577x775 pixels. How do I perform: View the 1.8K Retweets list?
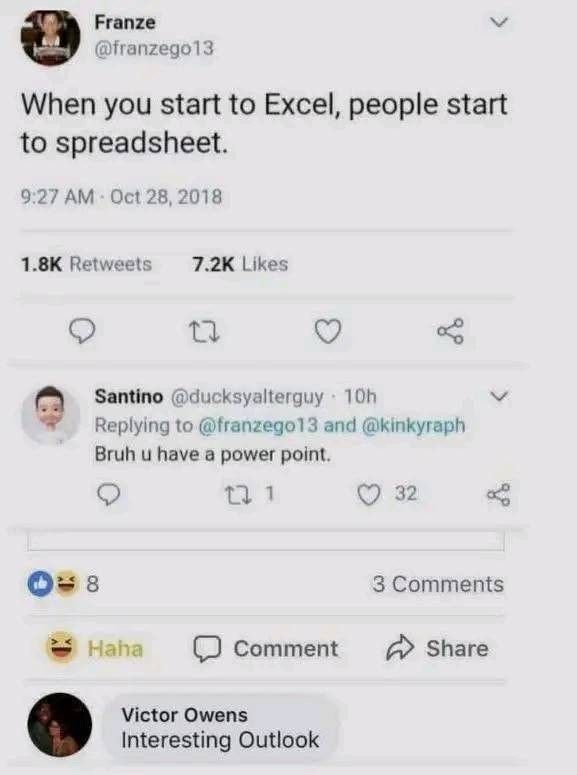[86, 264]
